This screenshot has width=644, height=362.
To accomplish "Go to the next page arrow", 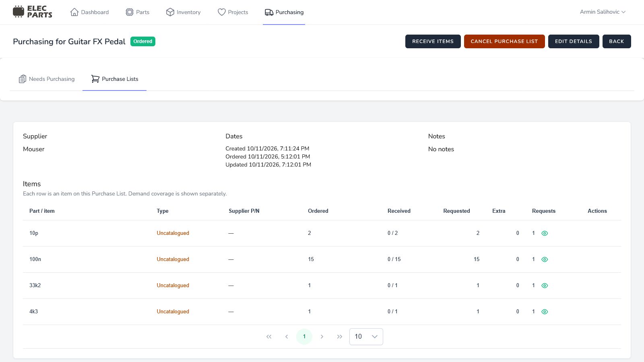I will coord(322,337).
